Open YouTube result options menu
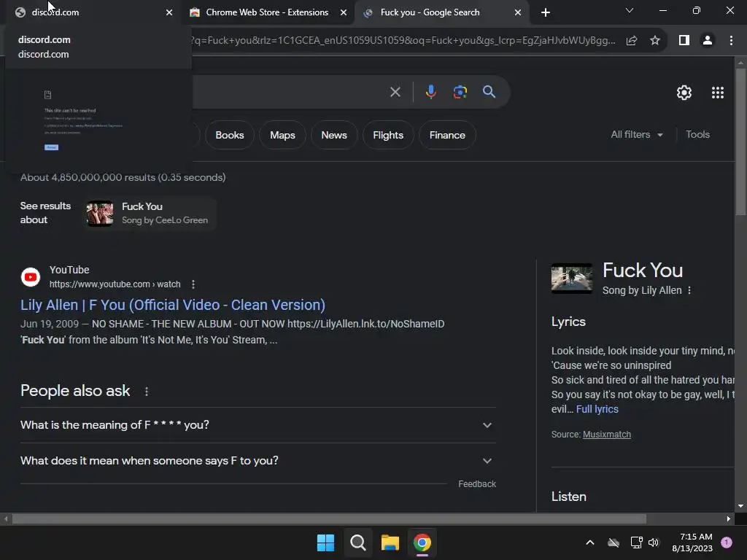Image resolution: width=747 pixels, height=560 pixels. tap(193, 284)
